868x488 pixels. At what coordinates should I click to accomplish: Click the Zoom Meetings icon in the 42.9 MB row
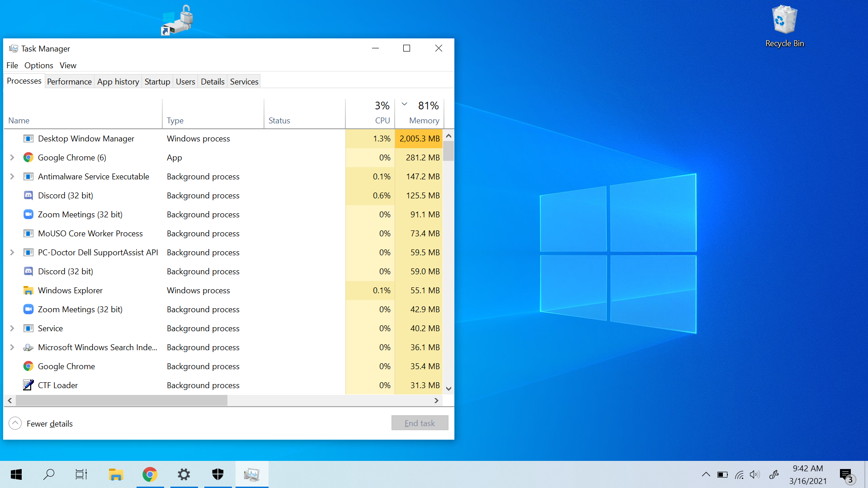point(28,310)
